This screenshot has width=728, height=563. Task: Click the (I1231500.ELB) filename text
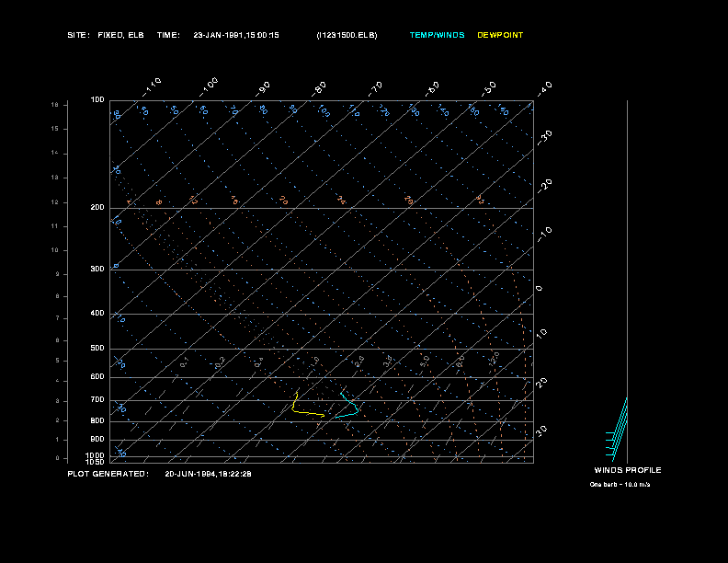(x=347, y=35)
